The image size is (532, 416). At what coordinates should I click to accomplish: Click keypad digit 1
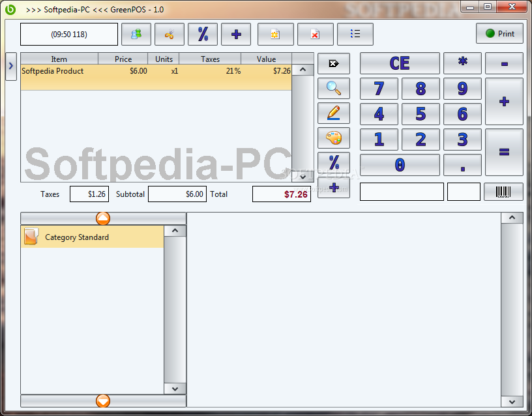tap(379, 140)
